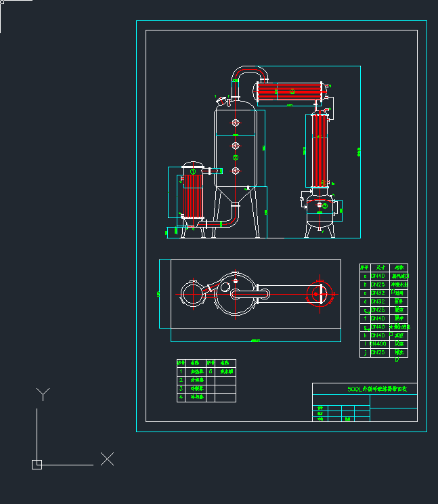
Task: Select the DN400 cell in nozzle table
Action: 378,343
